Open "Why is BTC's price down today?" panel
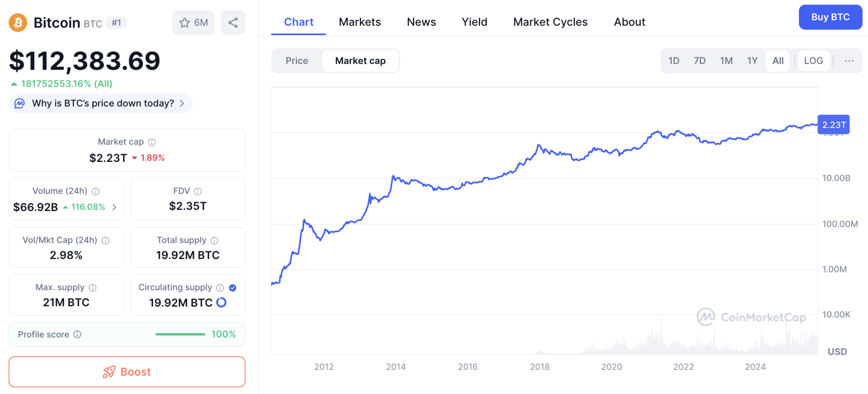Image resolution: width=868 pixels, height=394 pixels. coord(100,103)
